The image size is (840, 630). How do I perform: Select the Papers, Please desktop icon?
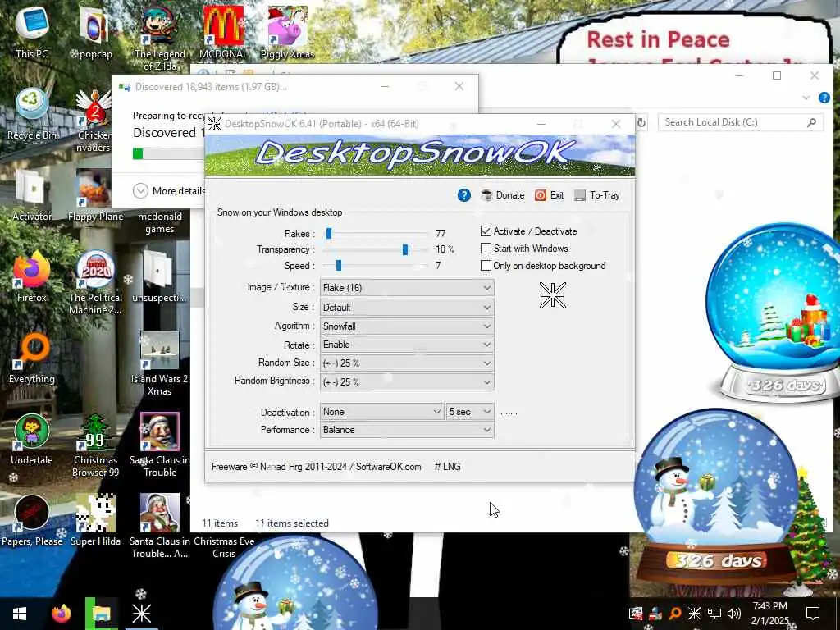32,521
